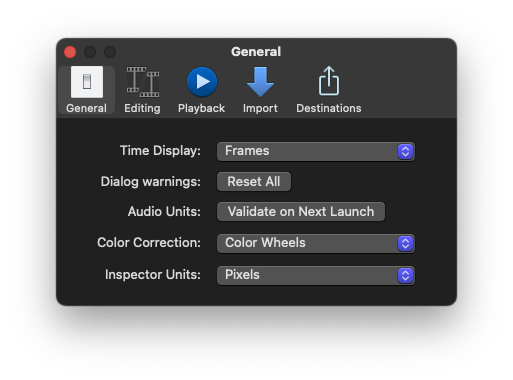
Task: Switch to the Editing tab label
Action: pyautogui.click(x=142, y=108)
